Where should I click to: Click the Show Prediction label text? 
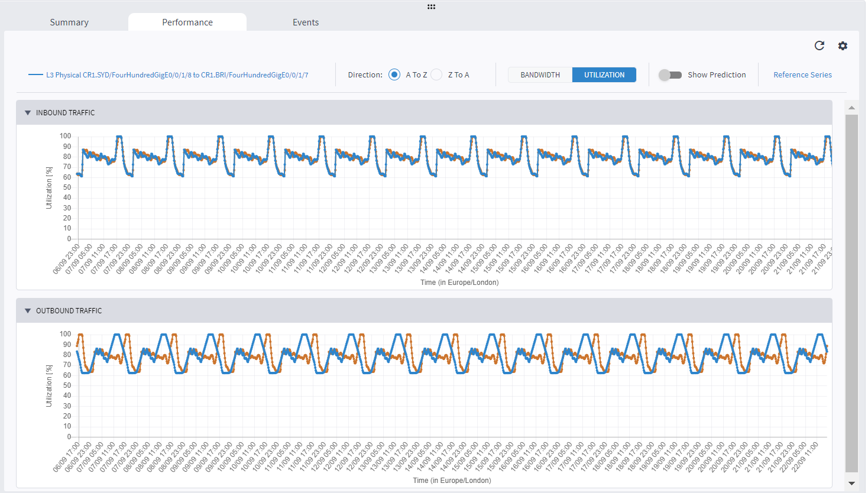717,74
